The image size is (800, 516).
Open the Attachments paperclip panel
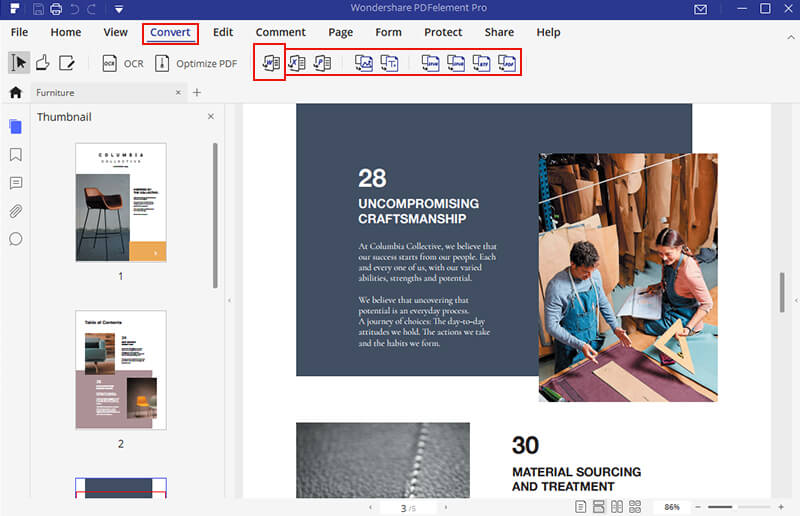point(15,211)
